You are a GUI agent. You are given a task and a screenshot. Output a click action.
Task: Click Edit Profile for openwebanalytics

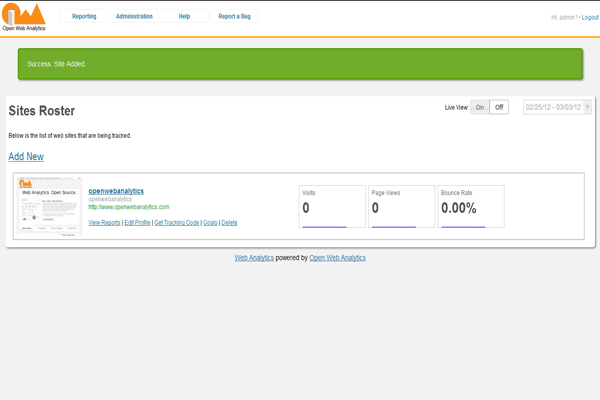coord(136,222)
